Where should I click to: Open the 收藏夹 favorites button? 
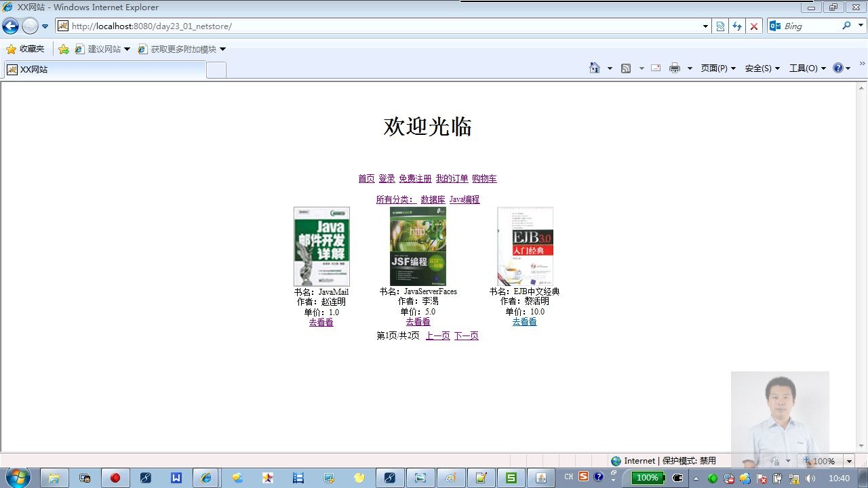pyautogui.click(x=25, y=49)
